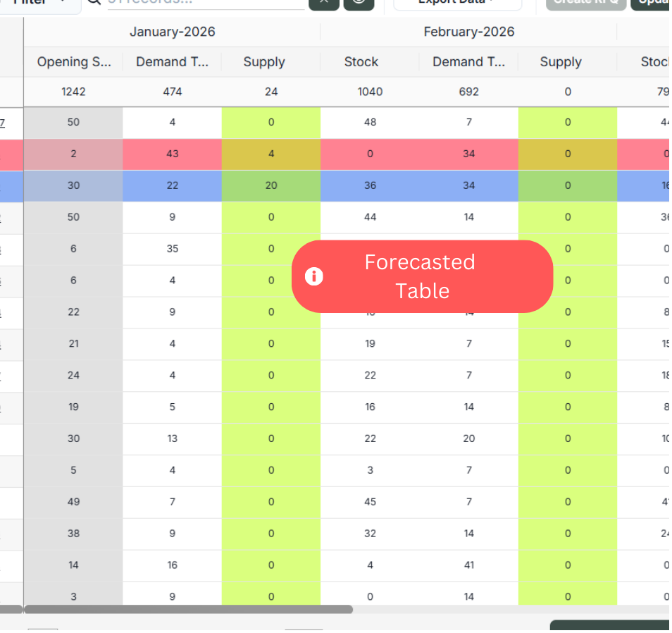Viewport: 672px width, 633px height.
Task: Click the info icon on Forecasted Table badge
Action: (x=313, y=276)
